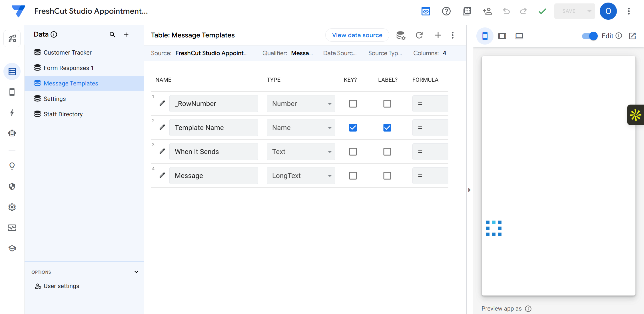This screenshot has width=644, height=314.
Task: Add virtual column plus icon
Action: click(x=438, y=35)
